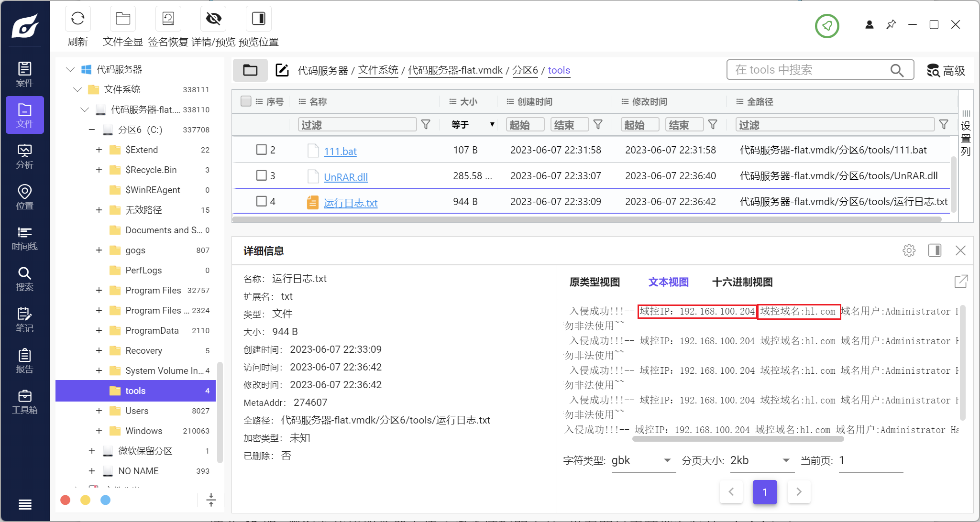Viewport: 980px width, 522px height.
Task: Open the 笔记 sidebar section
Action: pyautogui.click(x=25, y=320)
